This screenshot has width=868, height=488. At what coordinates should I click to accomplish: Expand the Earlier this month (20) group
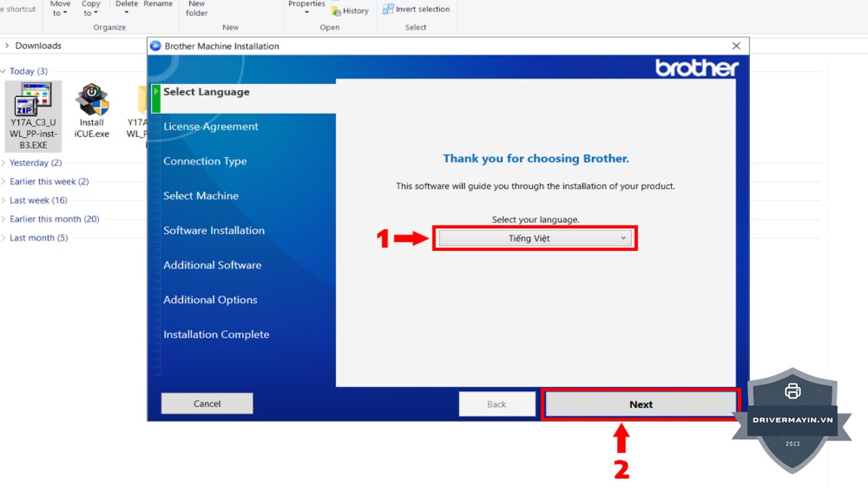click(x=4, y=219)
